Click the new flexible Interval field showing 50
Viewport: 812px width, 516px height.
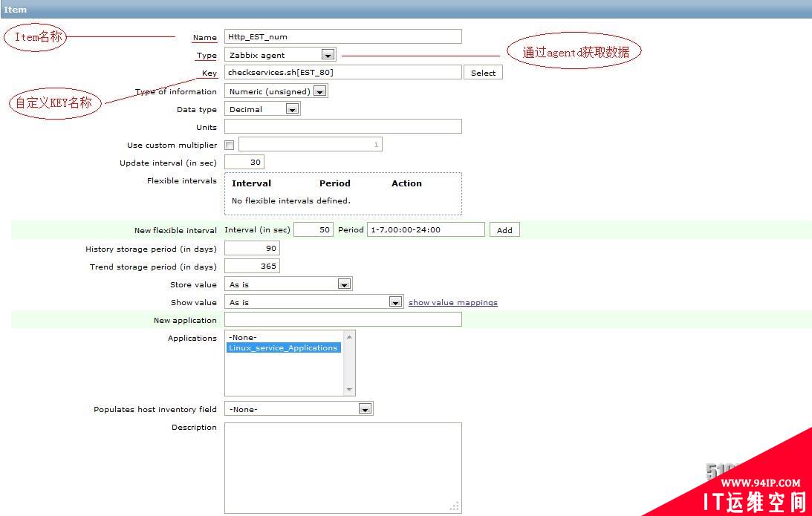[314, 230]
